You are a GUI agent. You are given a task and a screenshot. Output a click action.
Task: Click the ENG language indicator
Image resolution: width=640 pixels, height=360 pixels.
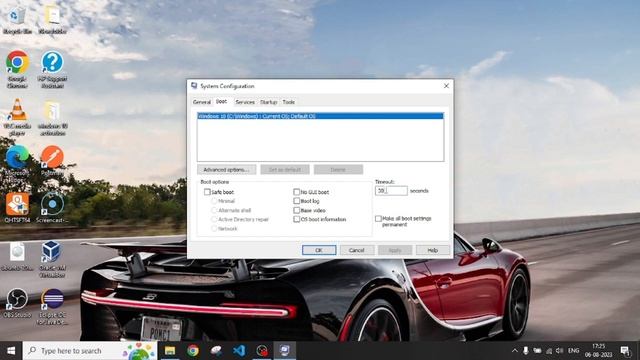(573, 351)
